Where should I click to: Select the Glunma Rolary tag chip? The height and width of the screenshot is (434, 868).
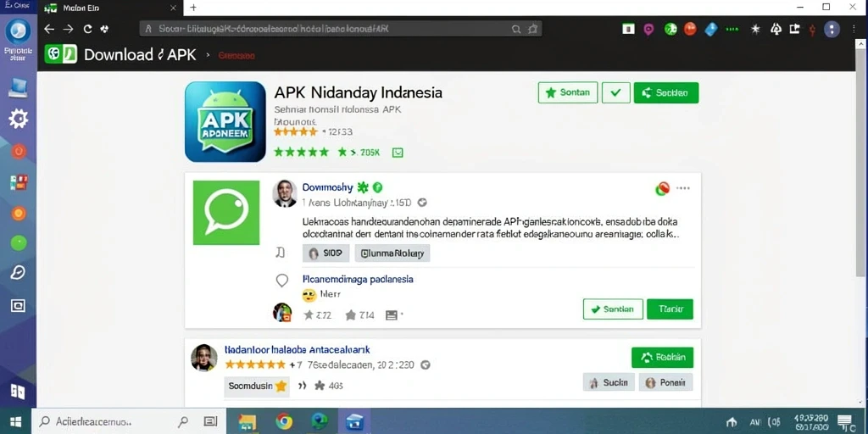pos(392,253)
